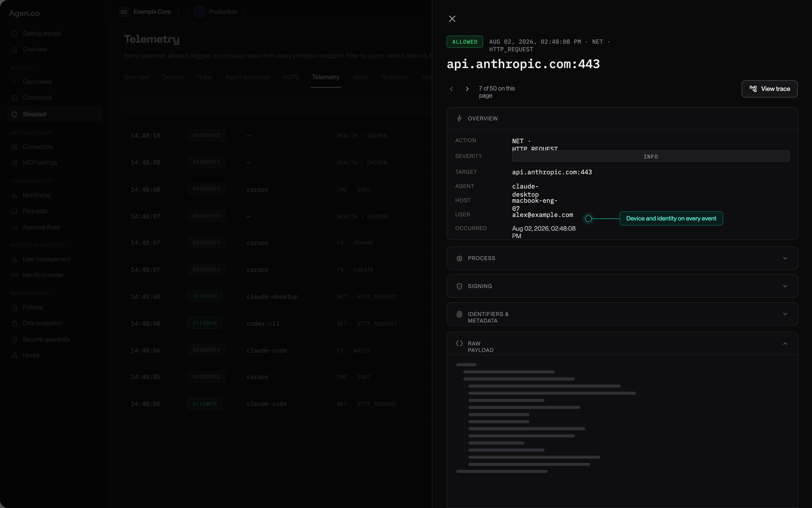Switch to the Agent resources tab

pyautogui.click(x=247, y=77)
